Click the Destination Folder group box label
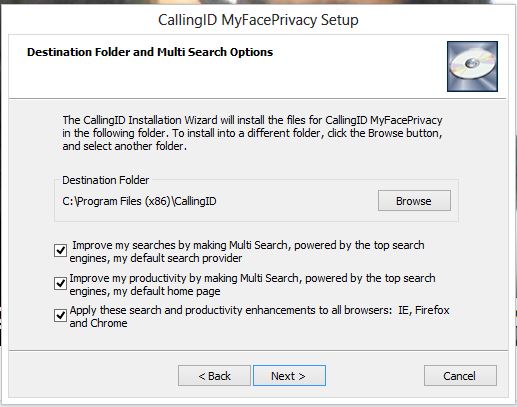Viewport: 517px width, 407px height. point(106,180)
